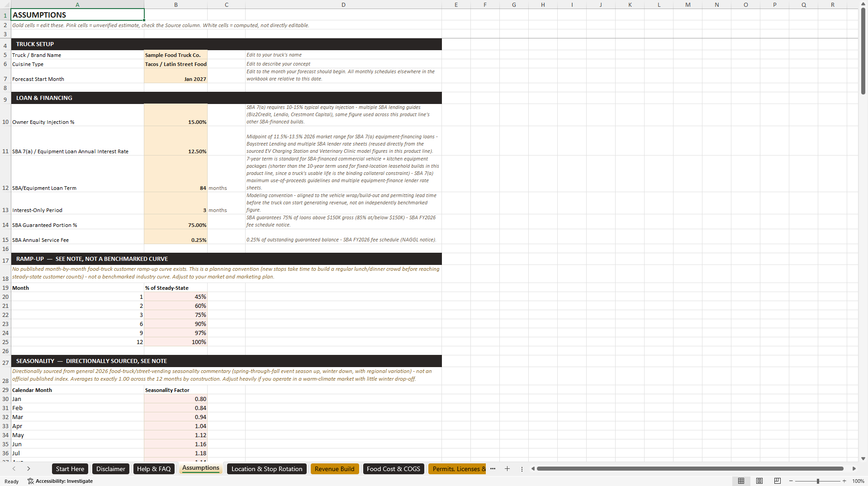
Task: Click the TRUCK SETUP section header
Action: pos(226,44)
